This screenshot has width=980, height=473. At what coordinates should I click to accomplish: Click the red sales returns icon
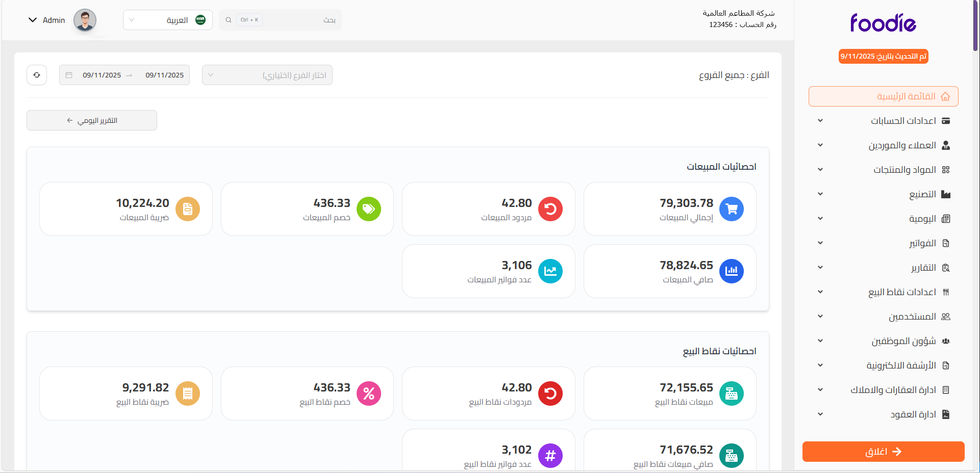pos(550,209)
